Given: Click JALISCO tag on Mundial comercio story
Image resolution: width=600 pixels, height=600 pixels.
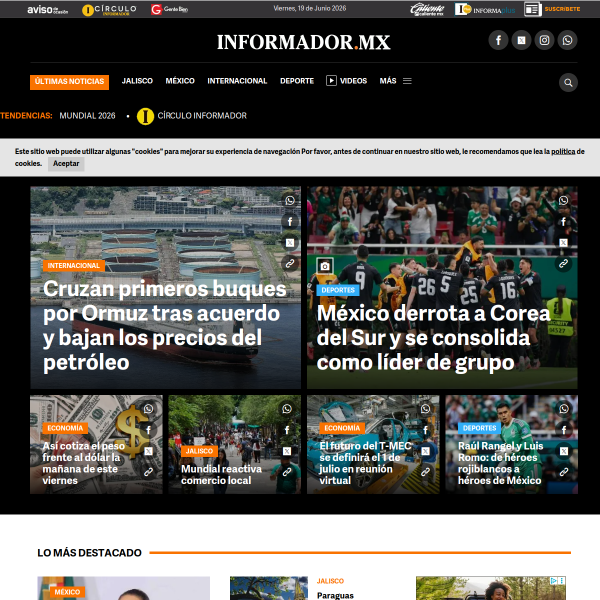Looking at the screenshot, I should (x=199, y=451).
